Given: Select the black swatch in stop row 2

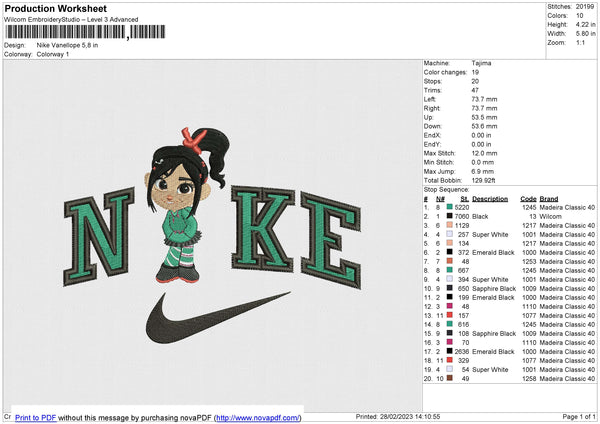Looking at the screenshot, I should tap(450, 216).
